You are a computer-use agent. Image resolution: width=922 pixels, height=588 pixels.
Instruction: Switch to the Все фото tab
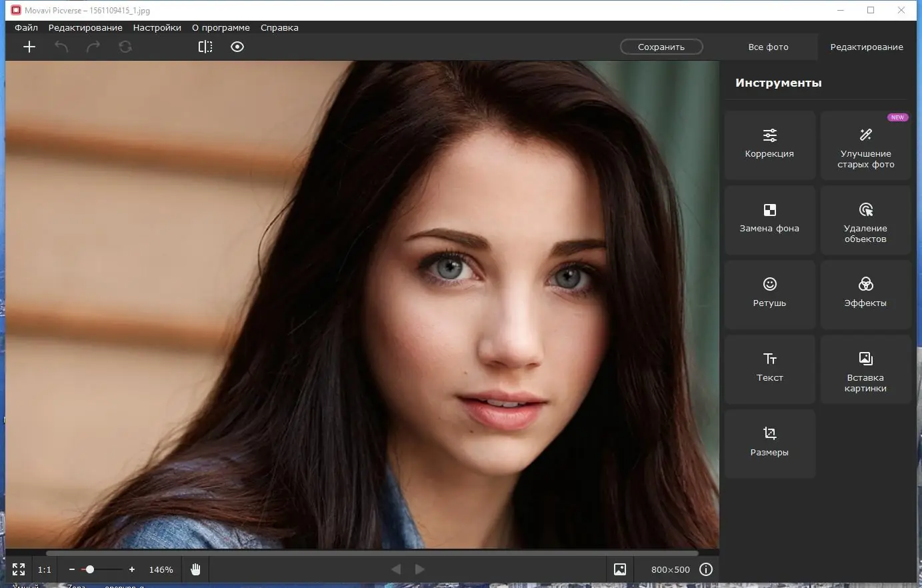(768, 47)
